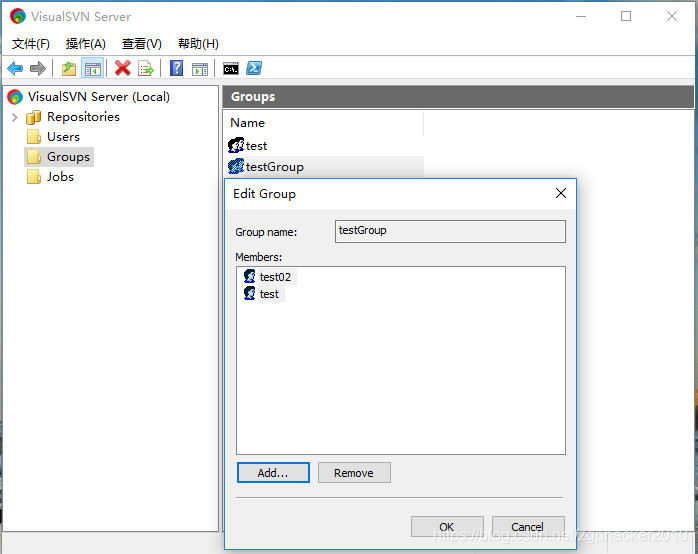Open the 操作(A) menu
Image resolution: width=698 pixels, height=554 pixels.
[85, 44]
